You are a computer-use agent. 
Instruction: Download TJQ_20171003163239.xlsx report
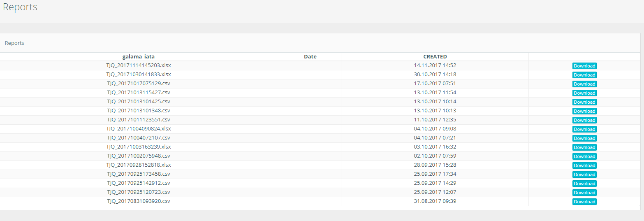[584, 147]
